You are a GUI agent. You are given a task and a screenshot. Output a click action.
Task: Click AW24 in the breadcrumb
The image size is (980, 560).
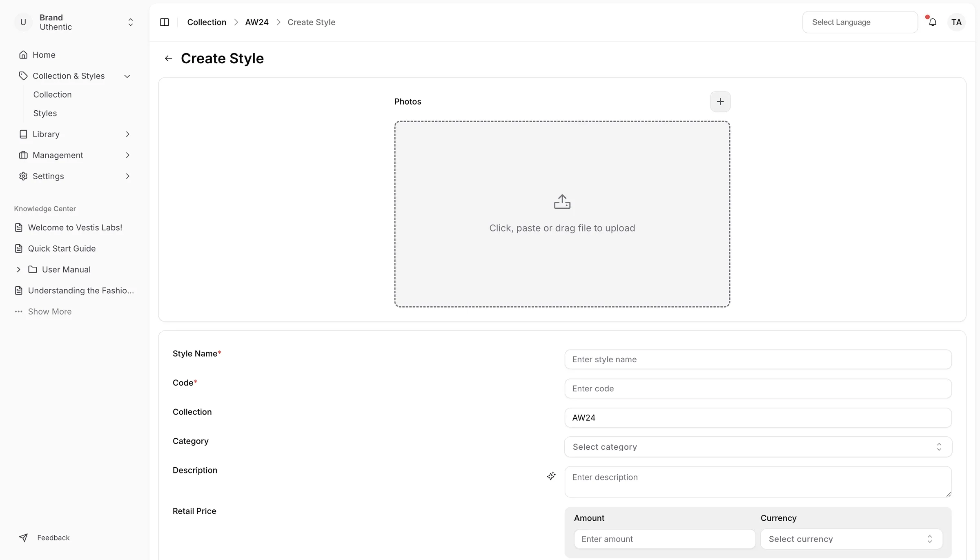click(x=257, y=22)
